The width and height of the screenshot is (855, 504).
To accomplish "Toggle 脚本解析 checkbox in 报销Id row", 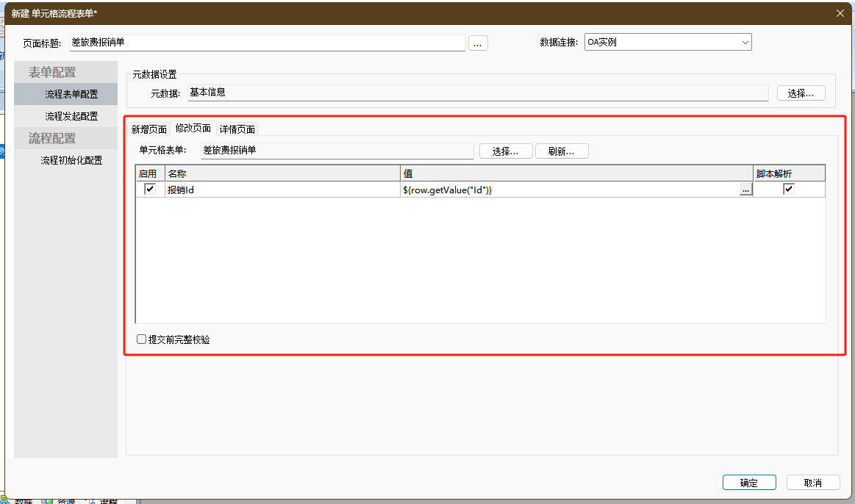I will pos(789,190).
